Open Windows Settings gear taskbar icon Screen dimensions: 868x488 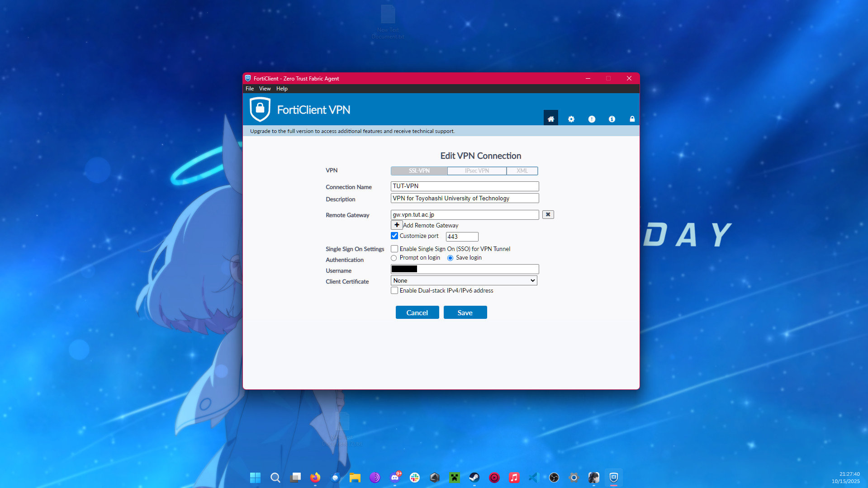[574, 478]
